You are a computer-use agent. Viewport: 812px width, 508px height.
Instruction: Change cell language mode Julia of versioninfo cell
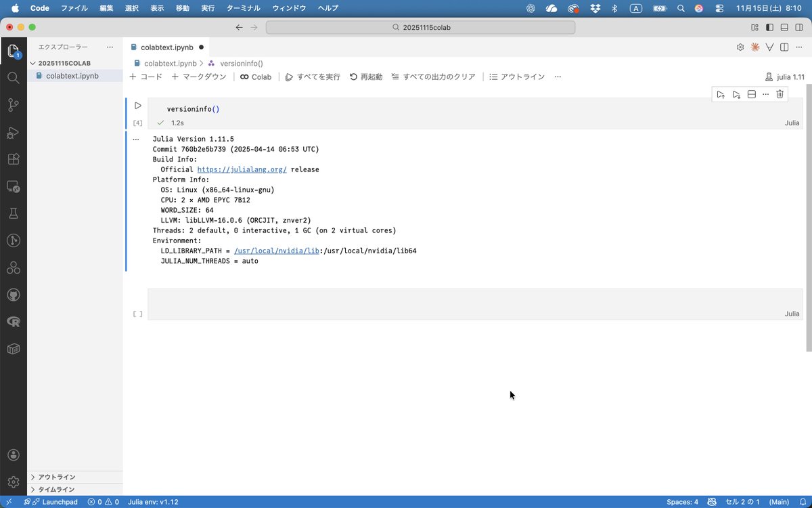pyautogui.click(x=792, y=123)
